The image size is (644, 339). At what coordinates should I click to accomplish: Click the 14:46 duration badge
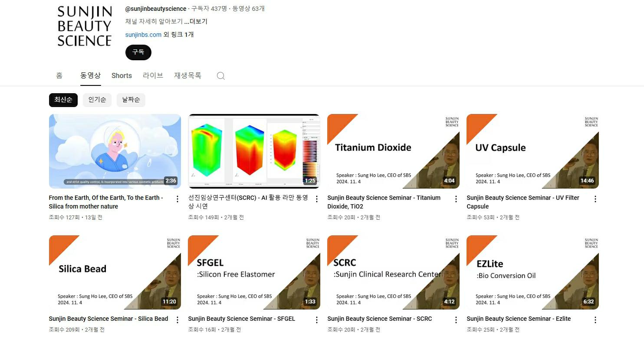coord(587,181)
